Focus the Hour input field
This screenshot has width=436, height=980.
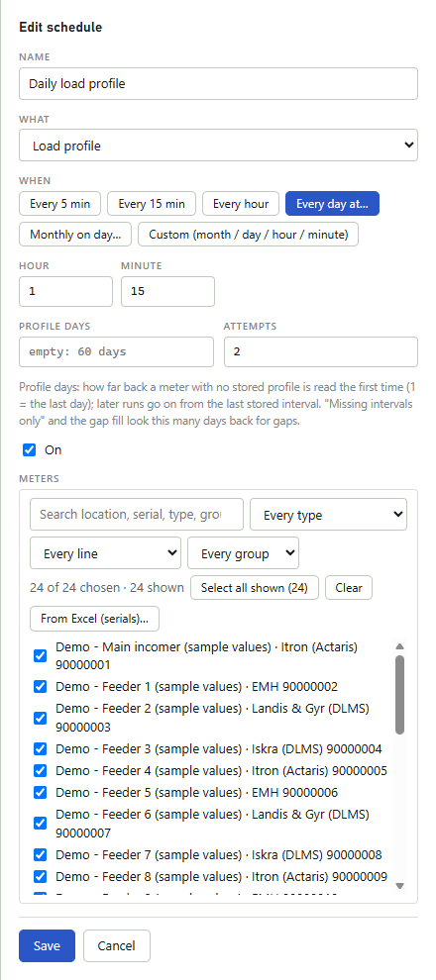66,292
